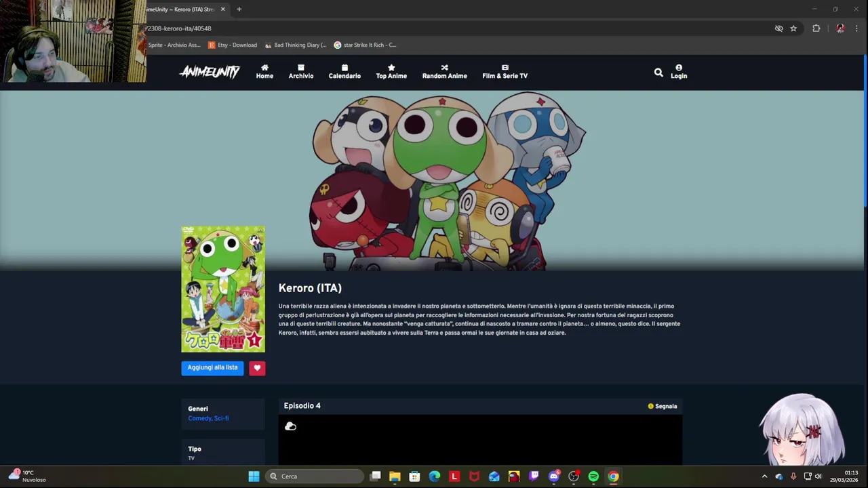This screenshot has height=488, width=868.
Task: Open Film & Serie TV section
Action: pos(505,72)
